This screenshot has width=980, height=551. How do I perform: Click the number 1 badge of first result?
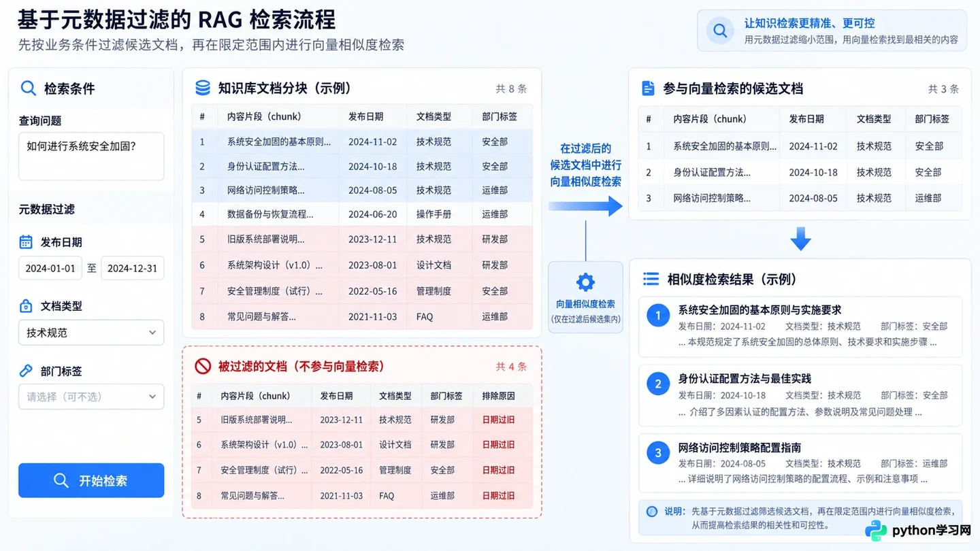tap(658, 316)
